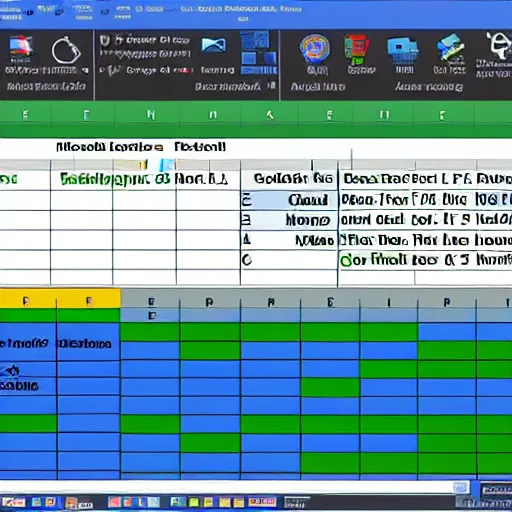The image size is (512, 512).
Task: Click the Start button on the taskbar
Action: coord(14,502)
